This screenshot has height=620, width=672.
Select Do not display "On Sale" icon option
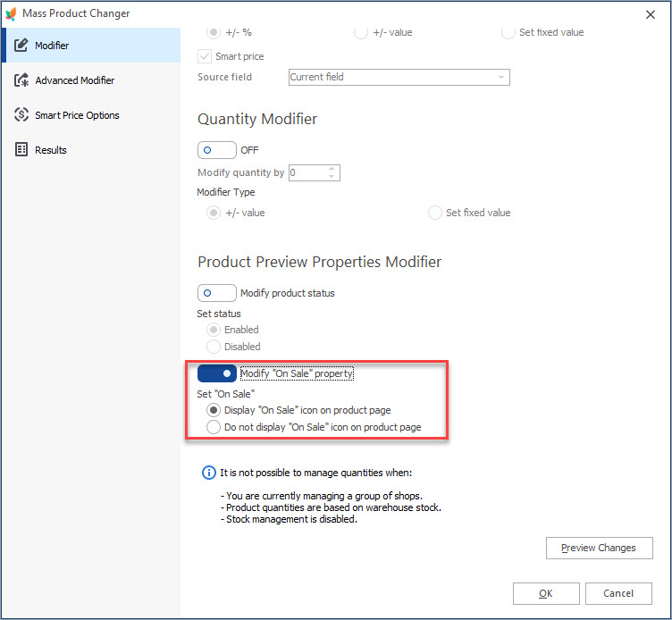214,428
